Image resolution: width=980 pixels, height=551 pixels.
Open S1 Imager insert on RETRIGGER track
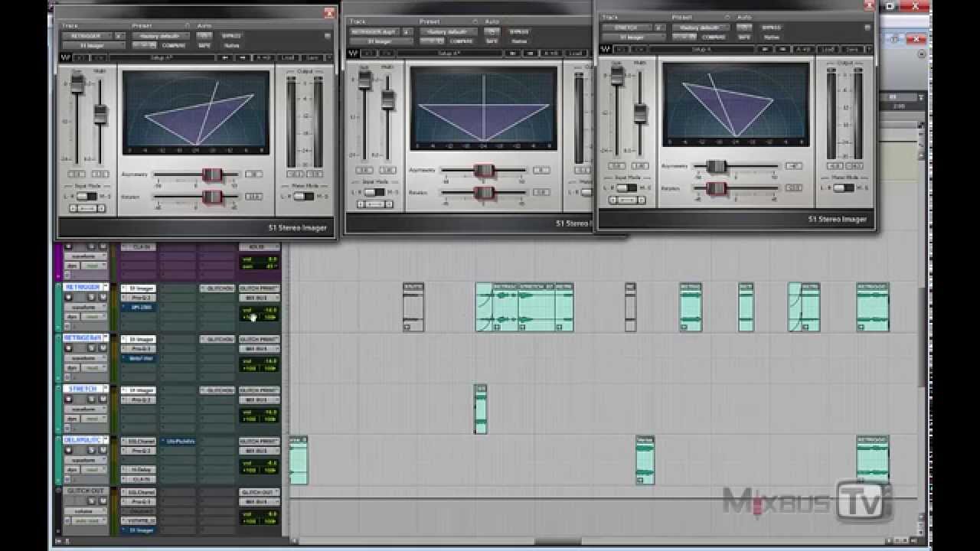(139, 289)
